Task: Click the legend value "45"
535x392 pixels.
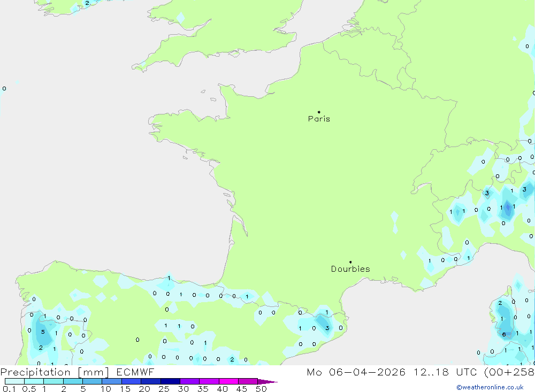Action: [242, 389]
